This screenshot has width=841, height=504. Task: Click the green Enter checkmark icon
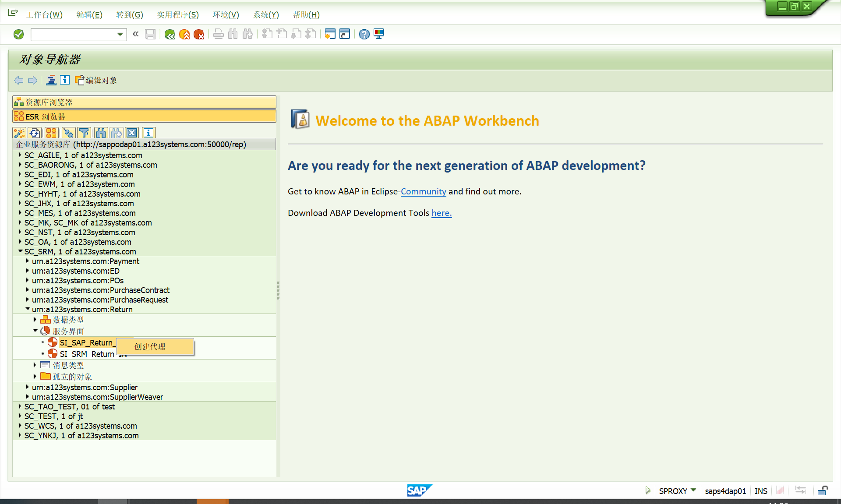pyautogui.click(x=19, y=34)
